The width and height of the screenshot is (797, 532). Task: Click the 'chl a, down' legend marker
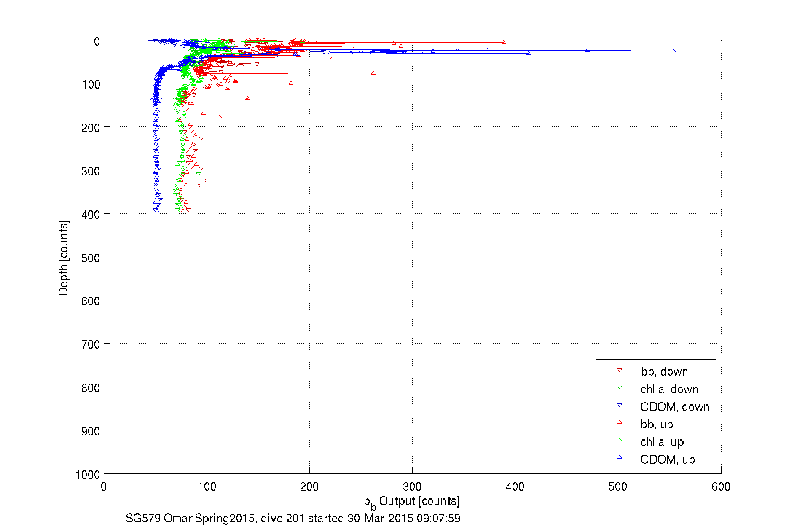(x=620, y=387)
